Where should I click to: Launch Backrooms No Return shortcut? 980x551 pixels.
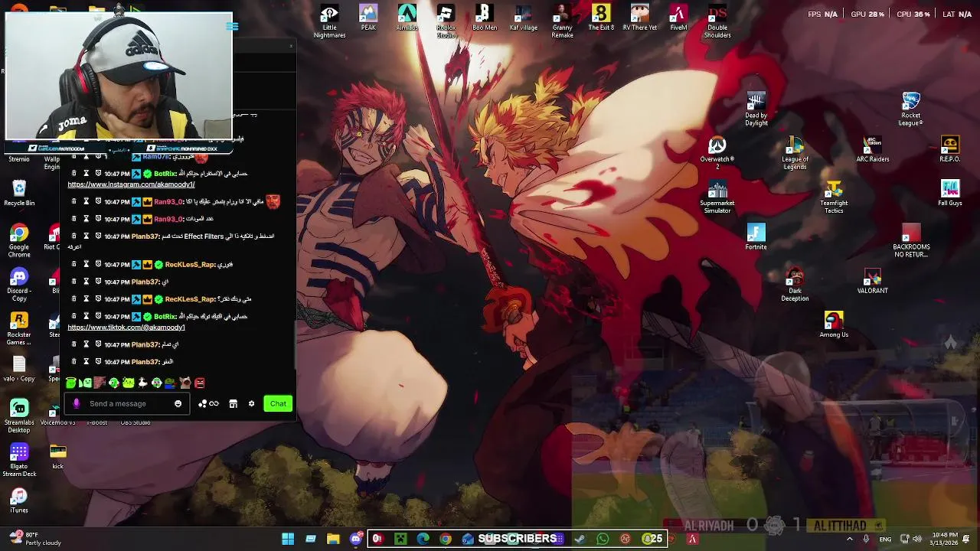pyautogui.click(x=911, y=241)
